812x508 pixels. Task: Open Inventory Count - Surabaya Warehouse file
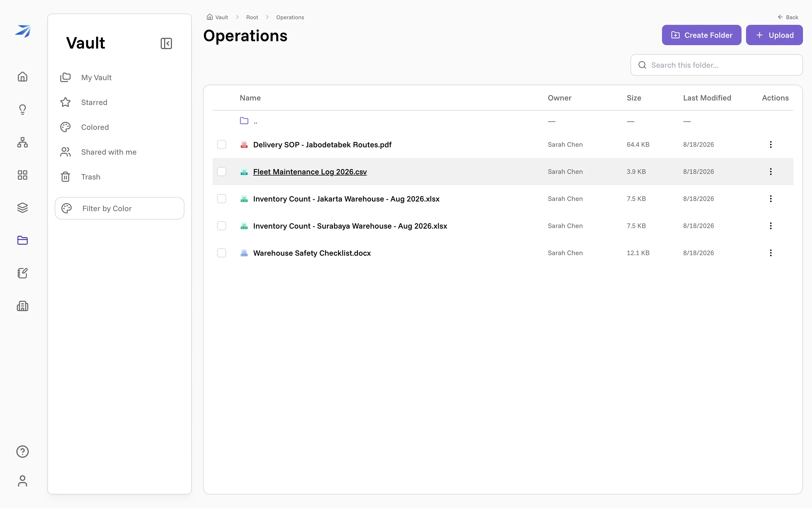coord(350,226)
